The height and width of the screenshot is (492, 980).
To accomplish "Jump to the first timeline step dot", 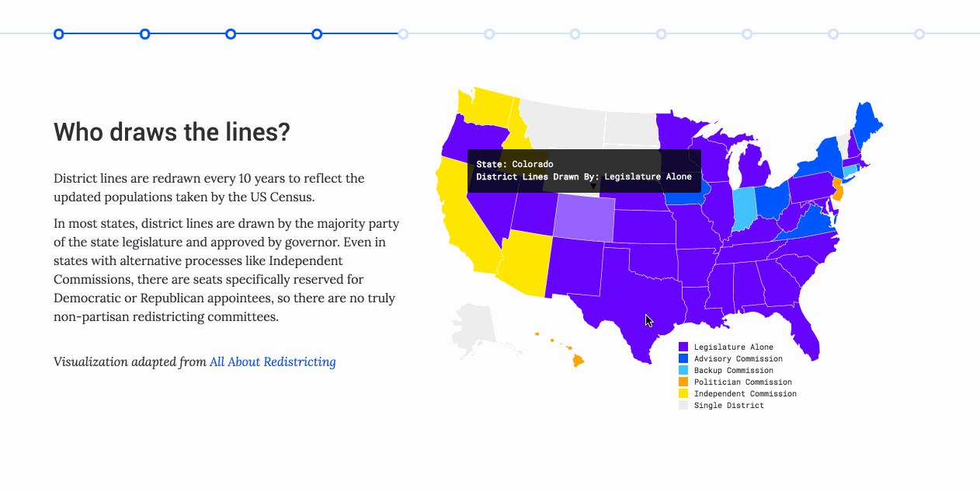I will click(x=58, y=33).
